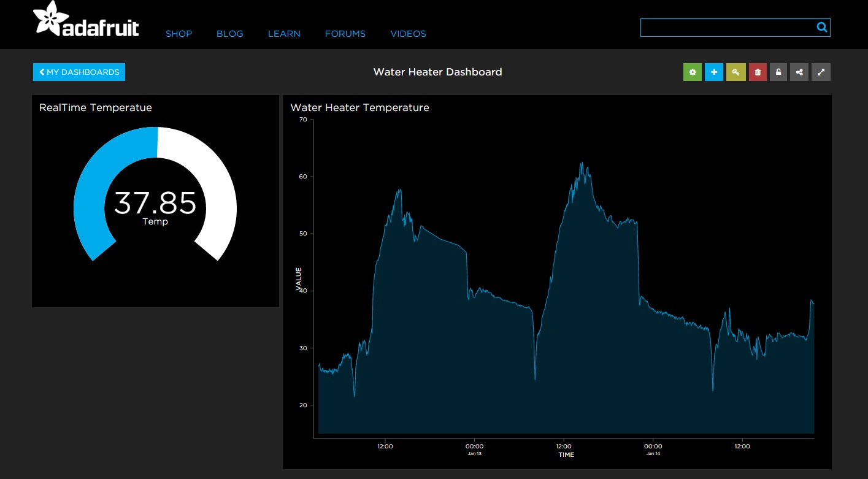Open dashboard settings with the green gear icon
The height and width of the screenshot is (479, 868).
(x=693, y=72)
